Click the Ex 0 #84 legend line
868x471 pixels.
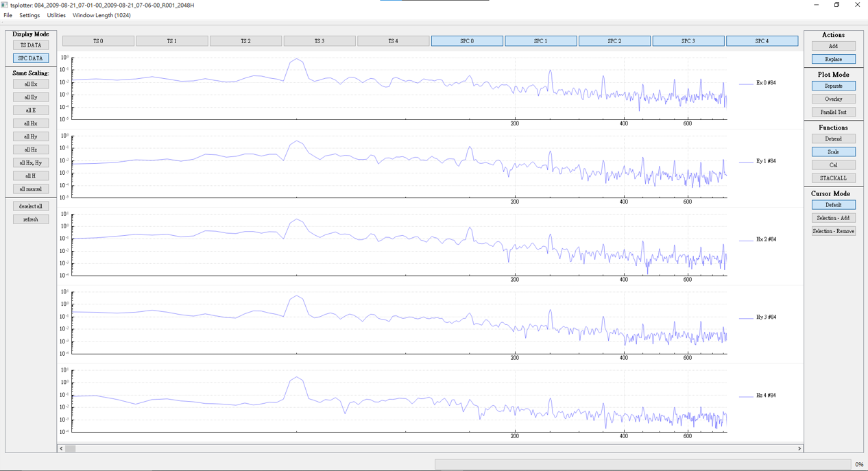coord(746,84)
